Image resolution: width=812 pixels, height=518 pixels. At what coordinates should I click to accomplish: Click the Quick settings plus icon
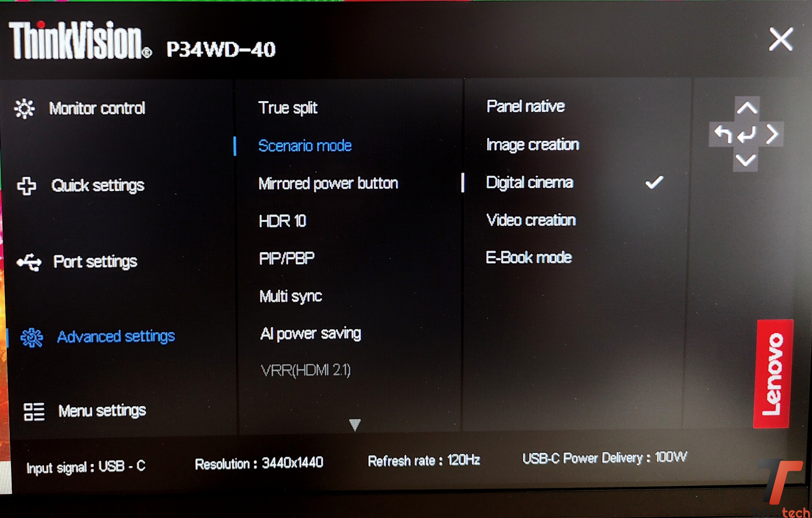(27, 186)
